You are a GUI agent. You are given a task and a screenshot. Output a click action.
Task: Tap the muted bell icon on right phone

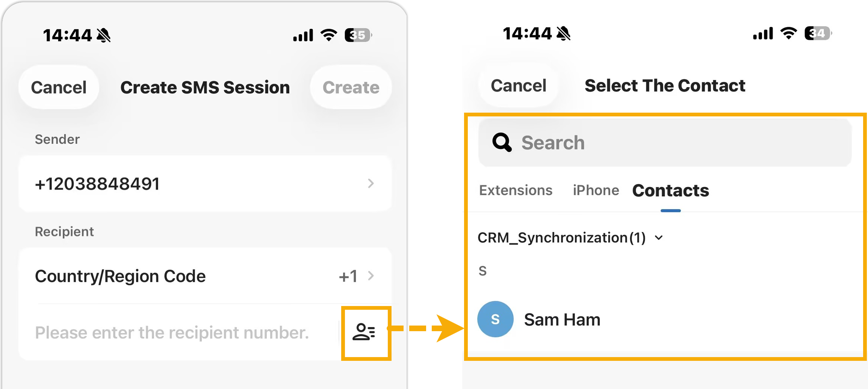pyautogui.click(x=564, y=33)
